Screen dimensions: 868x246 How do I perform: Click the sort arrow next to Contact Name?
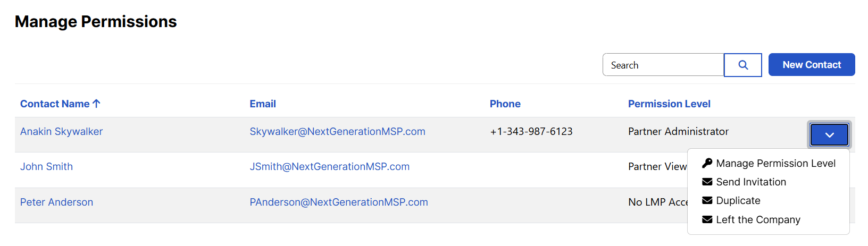96,104
